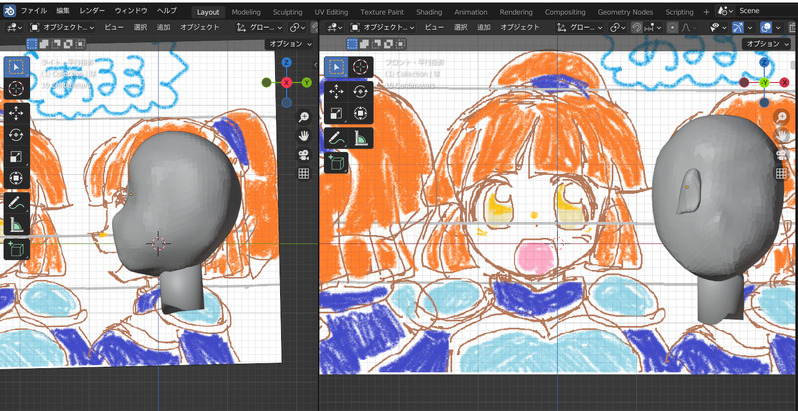Select the Move tool in the Front Orthographic viewport
798x411 pixels.
(x=336, y=92)
